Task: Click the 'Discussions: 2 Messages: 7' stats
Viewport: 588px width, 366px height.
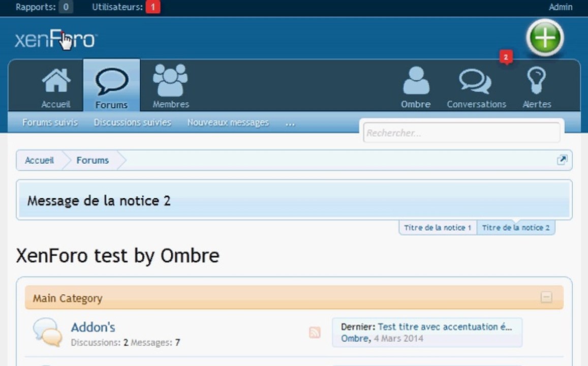Action: (x=125, y=343)
